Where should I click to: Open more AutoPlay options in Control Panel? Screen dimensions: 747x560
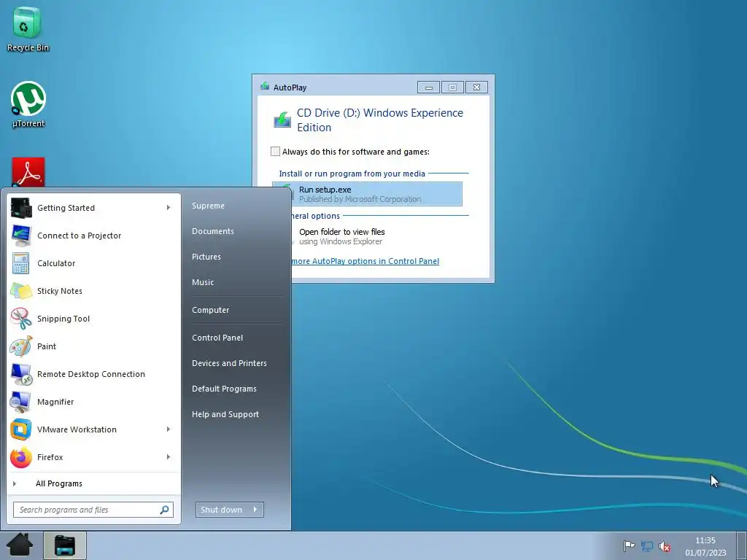point(365,261)
